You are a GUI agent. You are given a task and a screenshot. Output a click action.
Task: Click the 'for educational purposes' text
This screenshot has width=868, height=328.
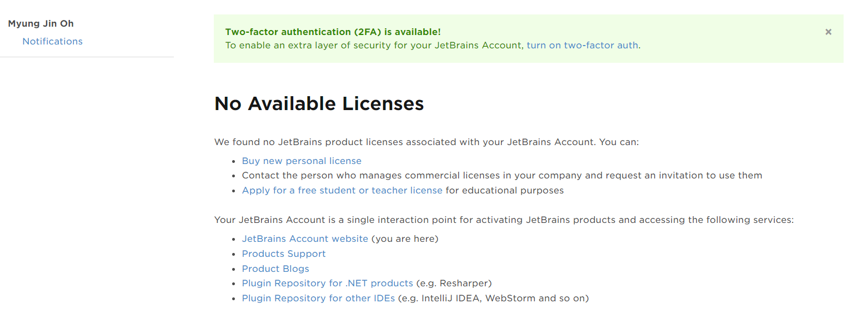[505, 190]
